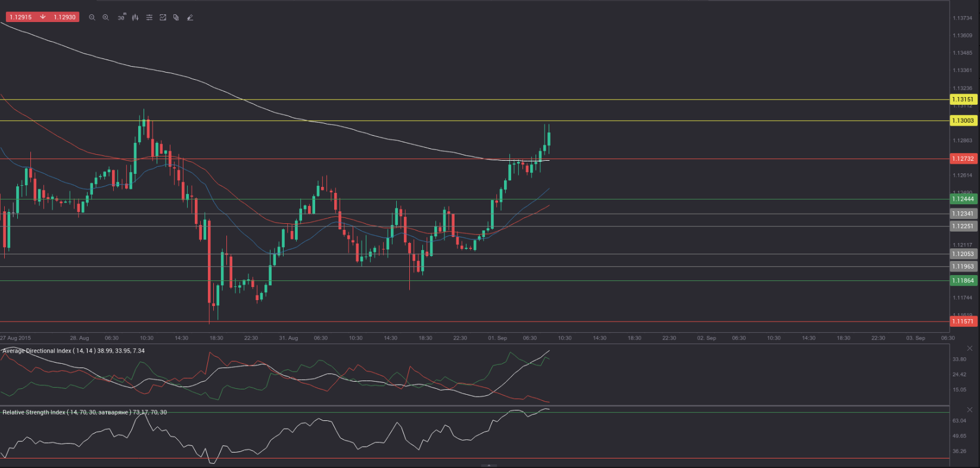This screenshot has width=980, height=468.
Task: Select the yellow 1.13151 price level tag
Action: [x=962, y=99]
